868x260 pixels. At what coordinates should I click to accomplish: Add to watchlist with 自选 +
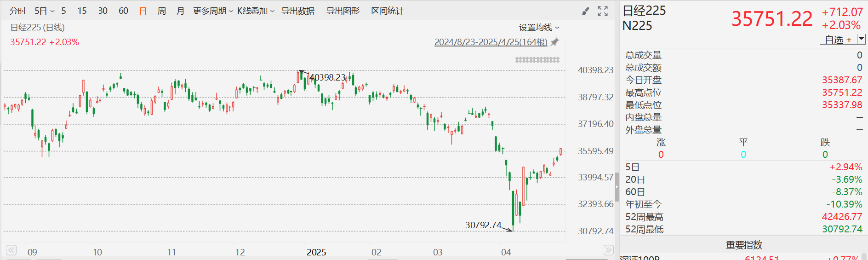[x=838, y=40]
